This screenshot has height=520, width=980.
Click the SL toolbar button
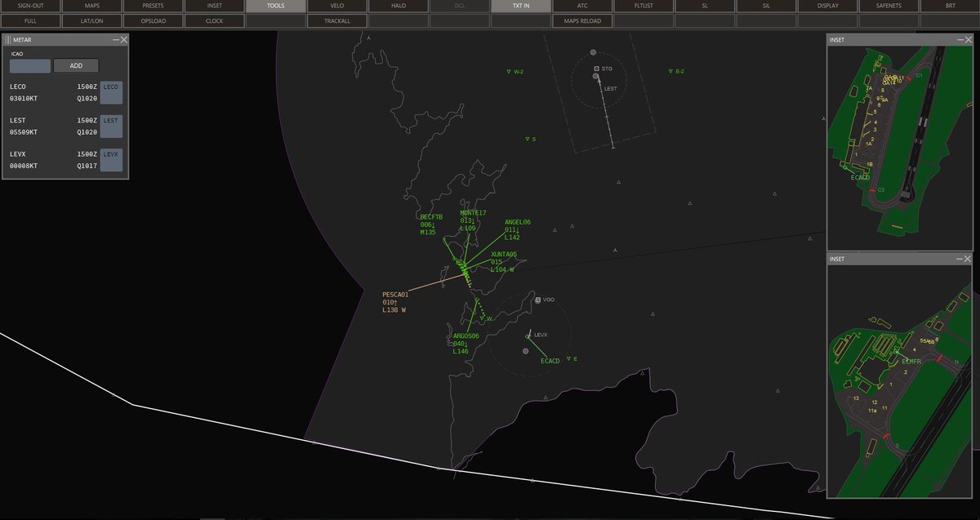coord(704,6)
